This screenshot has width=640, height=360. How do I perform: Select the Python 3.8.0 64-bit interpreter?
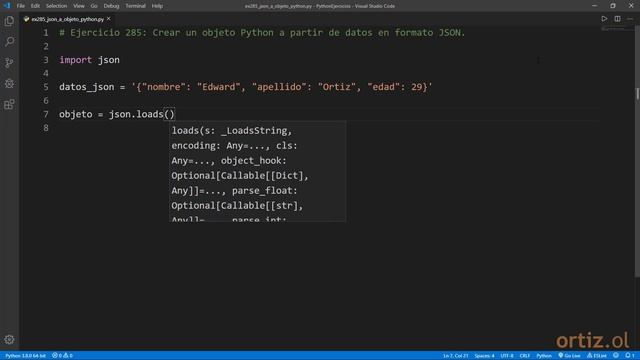(25, 356)
